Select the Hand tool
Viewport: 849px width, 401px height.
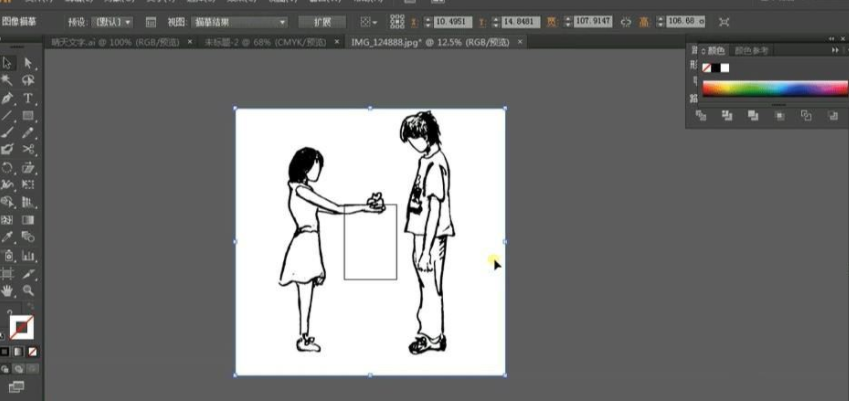click(7, 291)
